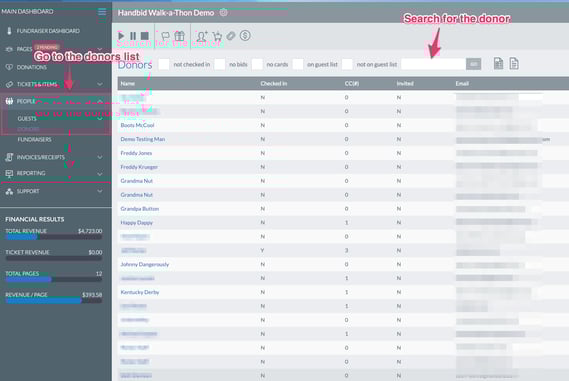Click the dollar sign circle icon
The height and width of the screenshot is (381, 569).
(x=245, y=35)
